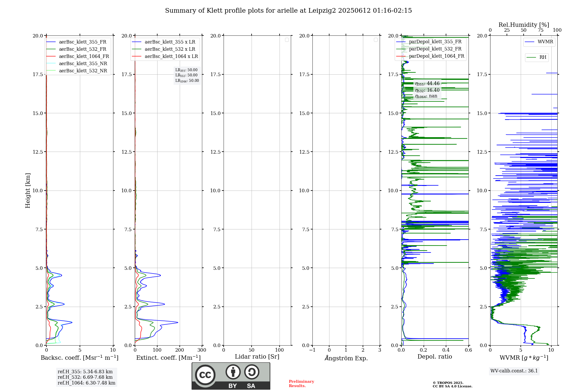Click the 'Height [km]' y-axis label

(28, 191)
